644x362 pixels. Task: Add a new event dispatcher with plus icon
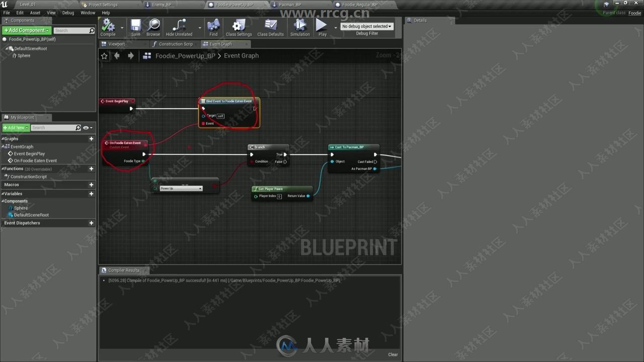(x=91, y=223)
